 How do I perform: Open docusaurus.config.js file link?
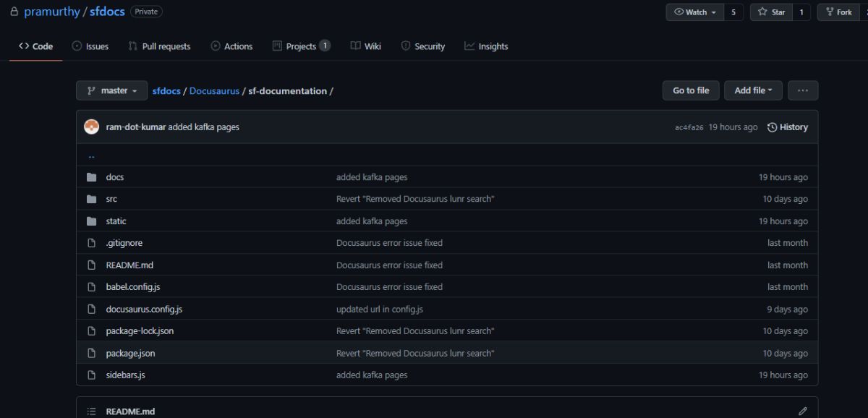[144, 310]
